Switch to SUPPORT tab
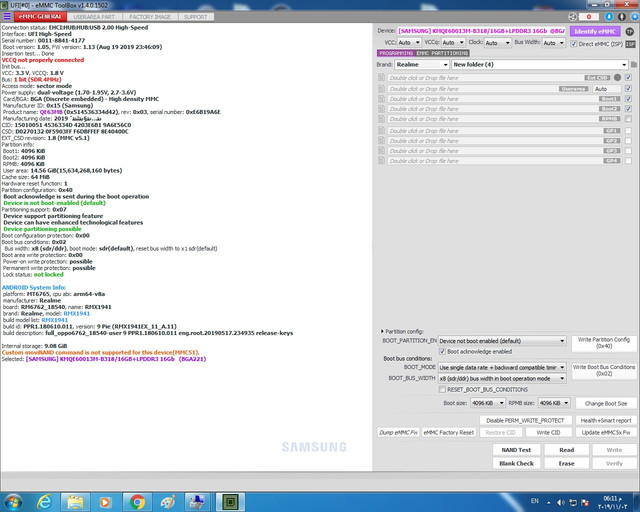 pyautogui.click(x=196, y=17)
